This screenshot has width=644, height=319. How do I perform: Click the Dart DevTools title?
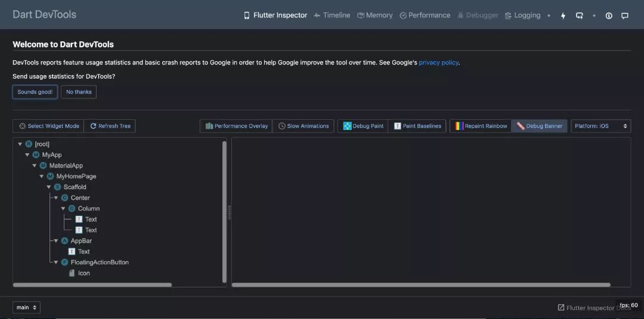click(44, 14)
